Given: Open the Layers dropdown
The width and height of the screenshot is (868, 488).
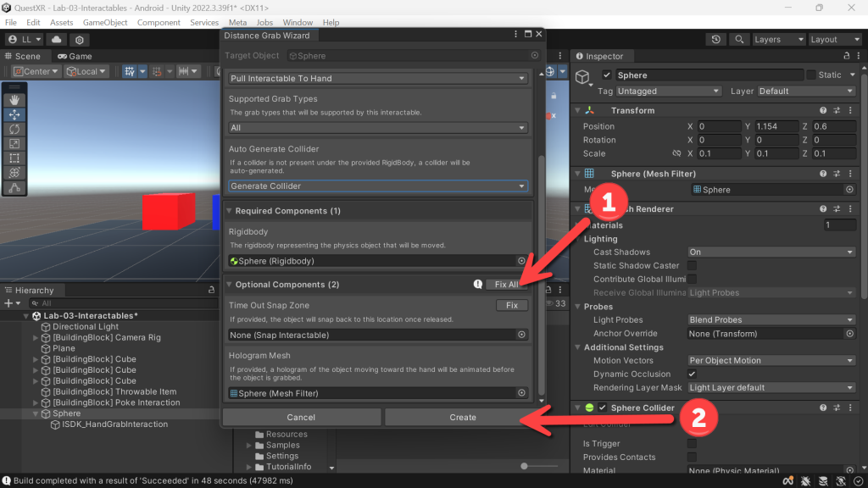Looking at the screenshot, I should point(778,40).
